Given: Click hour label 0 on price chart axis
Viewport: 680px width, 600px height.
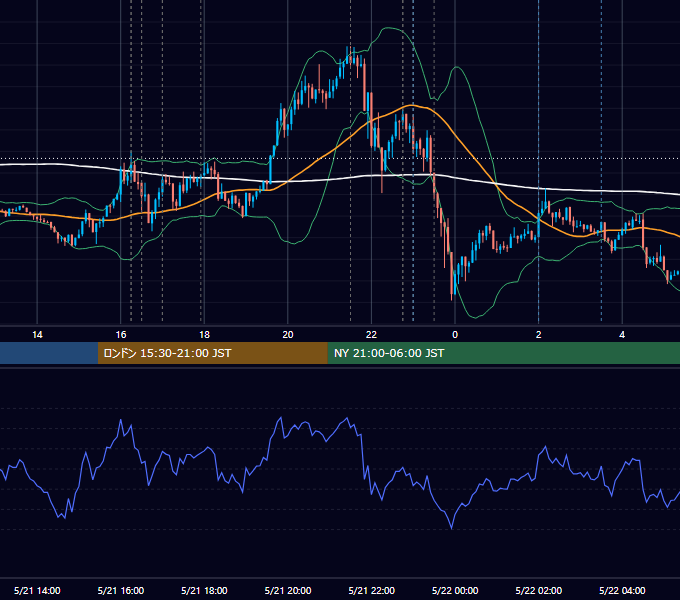Looking at the screenshot, I should point(455,335).
